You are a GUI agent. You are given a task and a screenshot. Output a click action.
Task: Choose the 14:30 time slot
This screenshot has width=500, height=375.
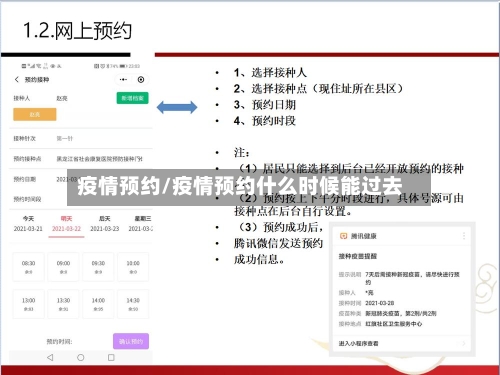click(x=133, y=304)
